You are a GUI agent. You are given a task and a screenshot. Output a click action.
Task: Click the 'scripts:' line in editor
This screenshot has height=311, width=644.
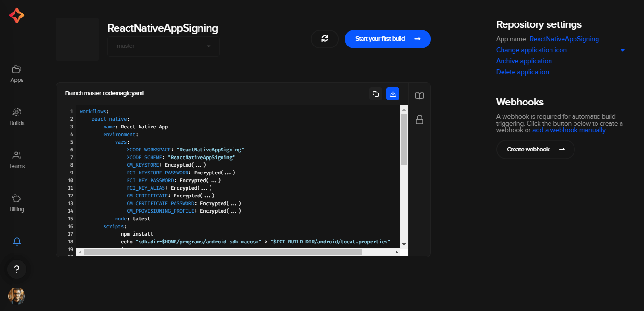point(115,226)
